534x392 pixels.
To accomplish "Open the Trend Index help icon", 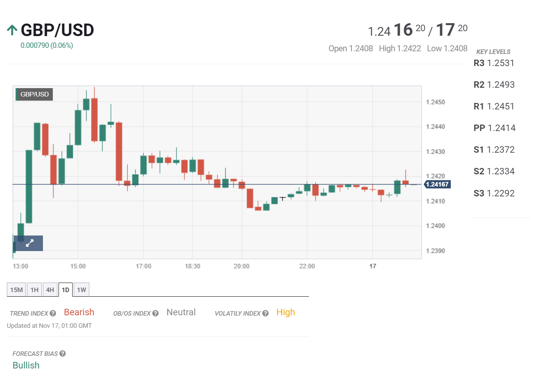I will pyautogui.click(x=53, y=313).
